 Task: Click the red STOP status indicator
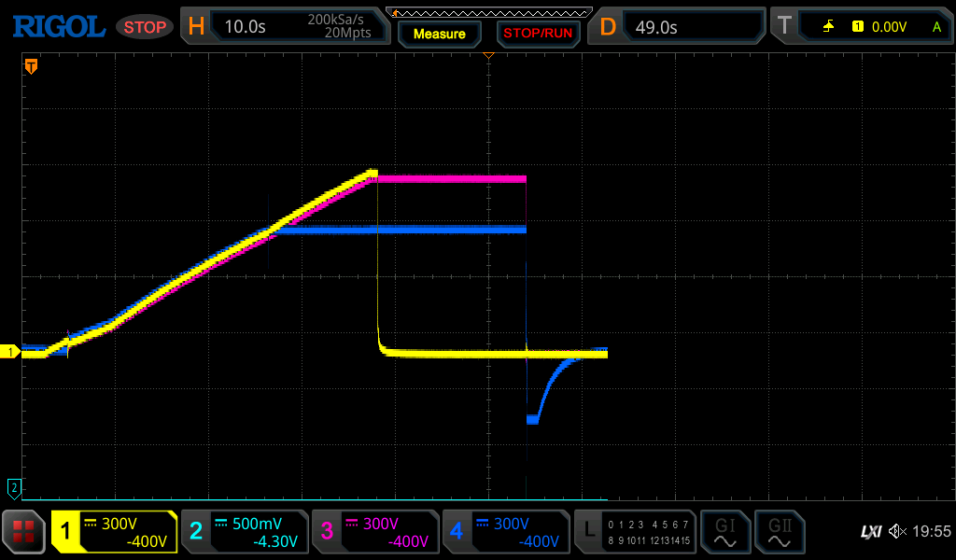(145, 27)
